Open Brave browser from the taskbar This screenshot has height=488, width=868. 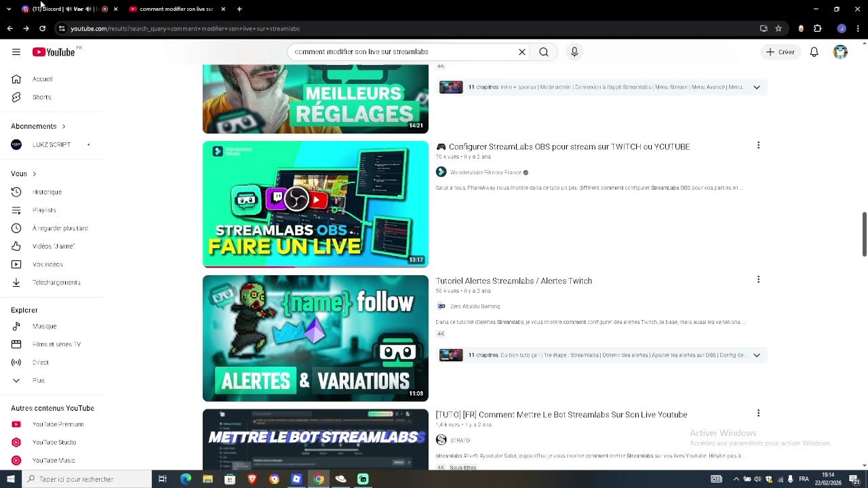tap(252, 479)
